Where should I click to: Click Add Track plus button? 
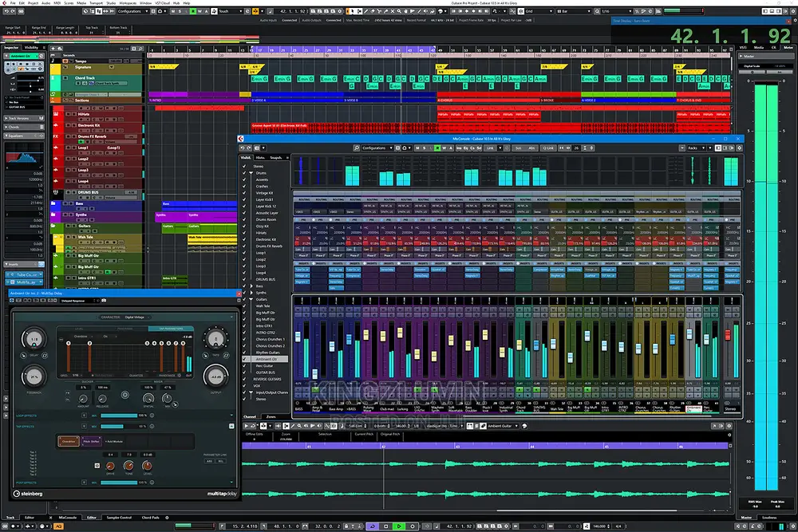[53, 49]
